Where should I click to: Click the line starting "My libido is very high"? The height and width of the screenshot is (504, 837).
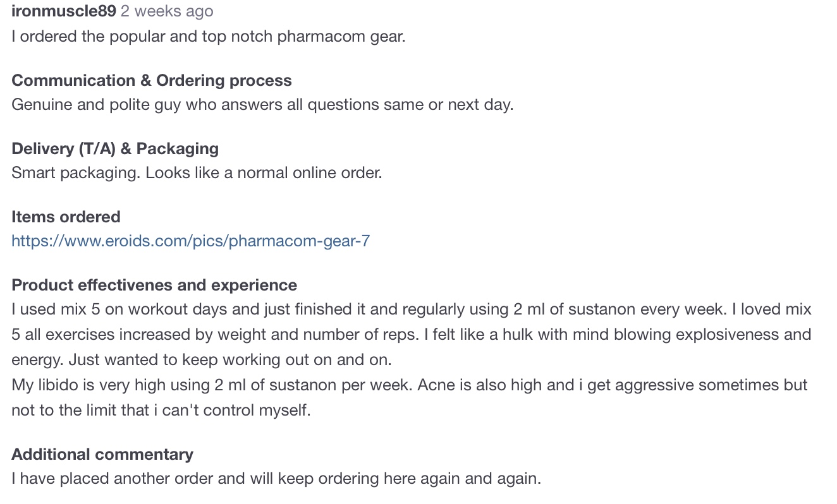(x=410, y=385)
